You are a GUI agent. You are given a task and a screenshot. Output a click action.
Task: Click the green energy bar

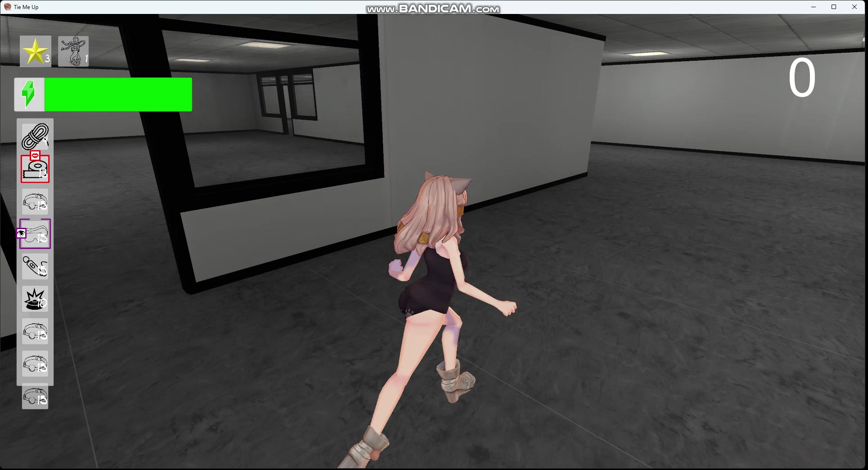point(118,95)
